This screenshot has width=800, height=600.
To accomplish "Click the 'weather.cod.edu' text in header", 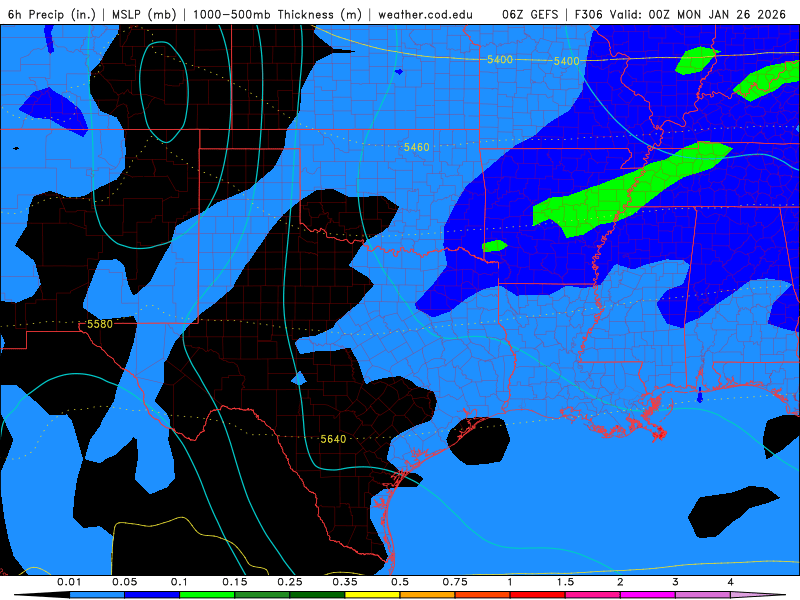I will pos(426,14).
